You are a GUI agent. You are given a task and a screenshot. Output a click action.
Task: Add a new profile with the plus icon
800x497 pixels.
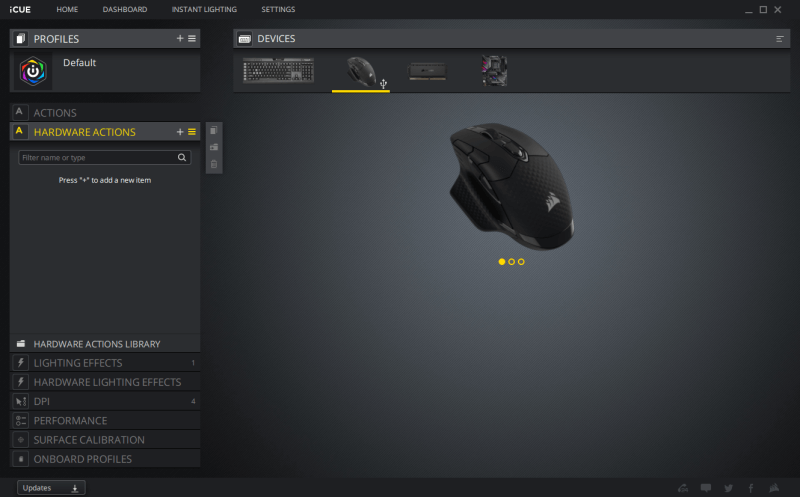(180, 38)
